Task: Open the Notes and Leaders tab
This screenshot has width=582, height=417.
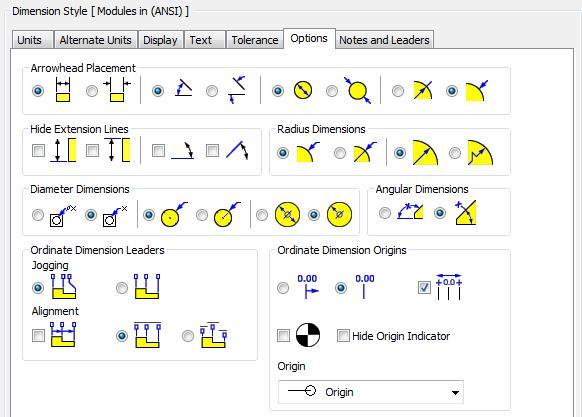Action: click(x=384, y=40)
